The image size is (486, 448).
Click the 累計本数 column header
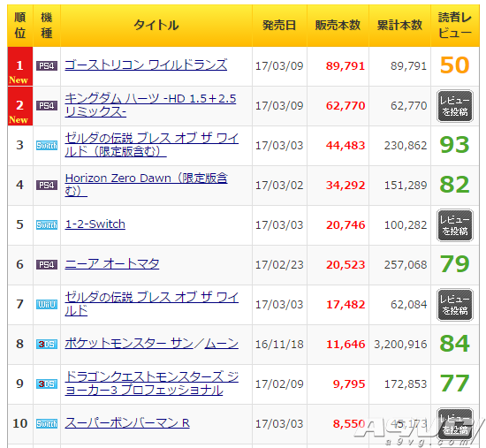[x=399, y=26]
